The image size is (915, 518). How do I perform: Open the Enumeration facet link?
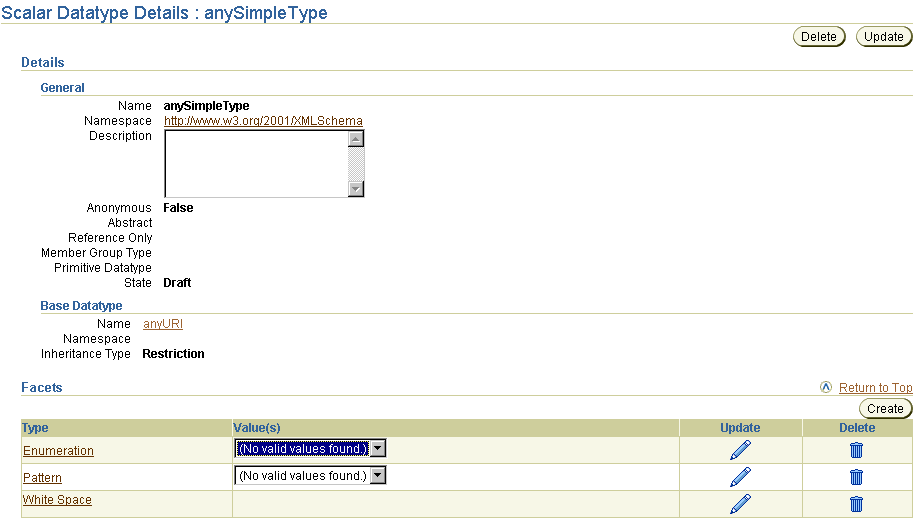58,451
